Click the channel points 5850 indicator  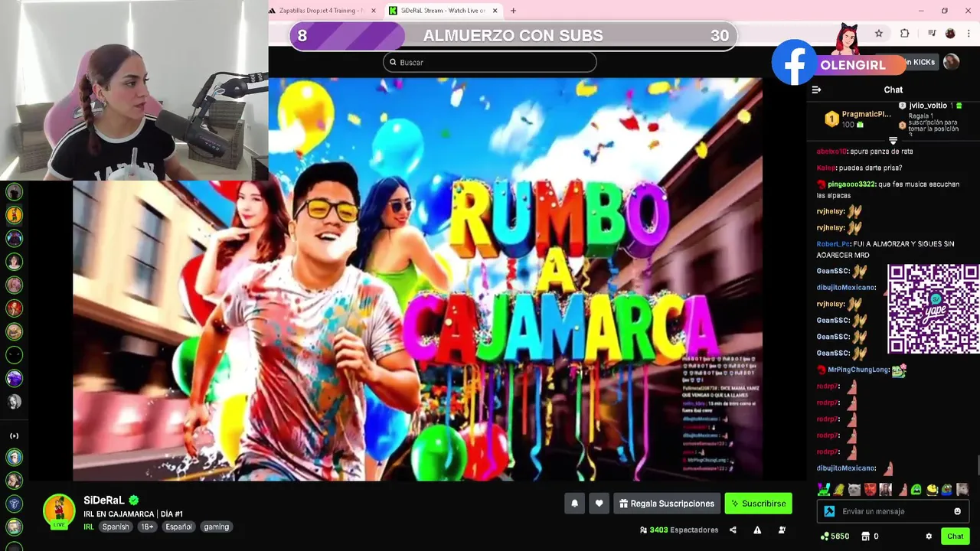click(835, 536)
